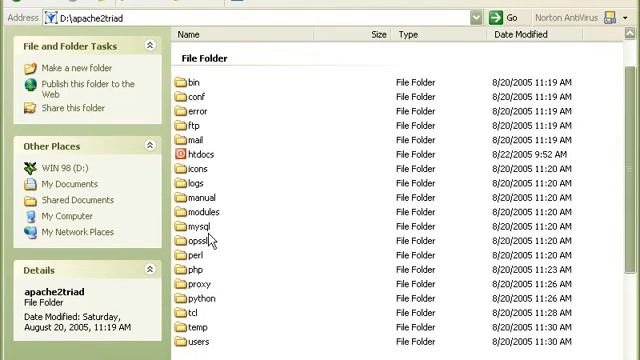Screen dimensions: 640x360
Task: Click the WIN 98 (D:) drive icon
Action: (30, 168)
